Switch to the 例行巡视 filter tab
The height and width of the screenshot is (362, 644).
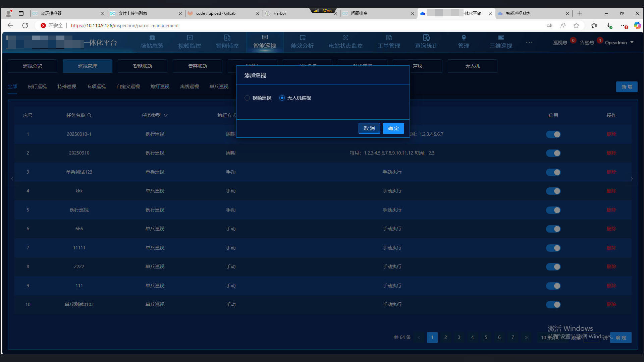coord(37,86)
